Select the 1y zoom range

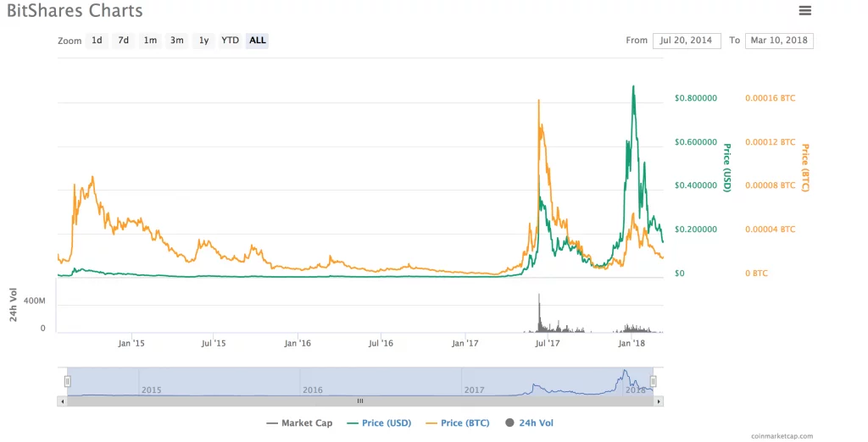click(203, 41)
